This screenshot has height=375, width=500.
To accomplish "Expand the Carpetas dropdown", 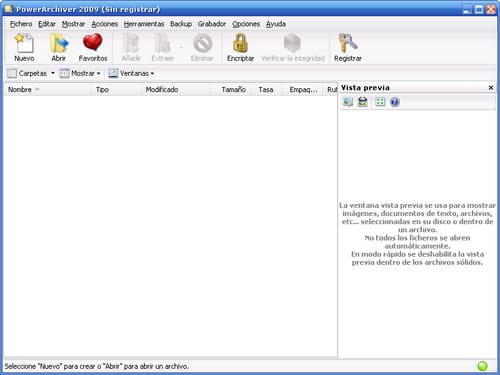I will point(53,73).
